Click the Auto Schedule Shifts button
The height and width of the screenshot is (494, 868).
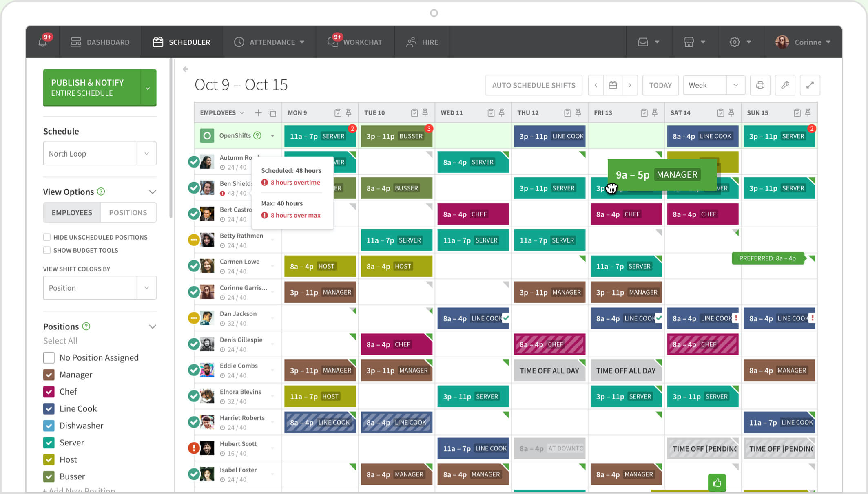coord(533,85)
